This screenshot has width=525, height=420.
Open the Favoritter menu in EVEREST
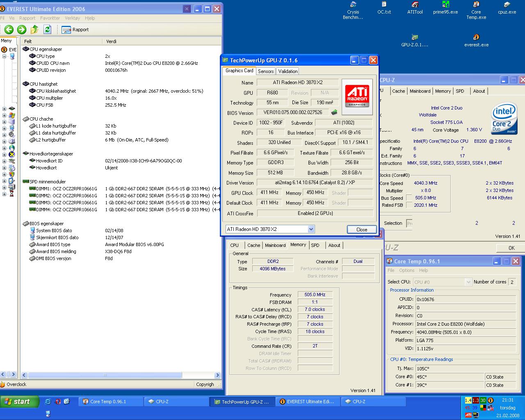[x=50, y=18]
